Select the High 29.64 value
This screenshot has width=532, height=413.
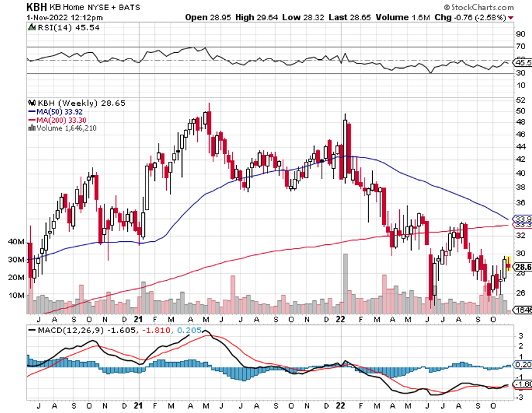(257, 17)
